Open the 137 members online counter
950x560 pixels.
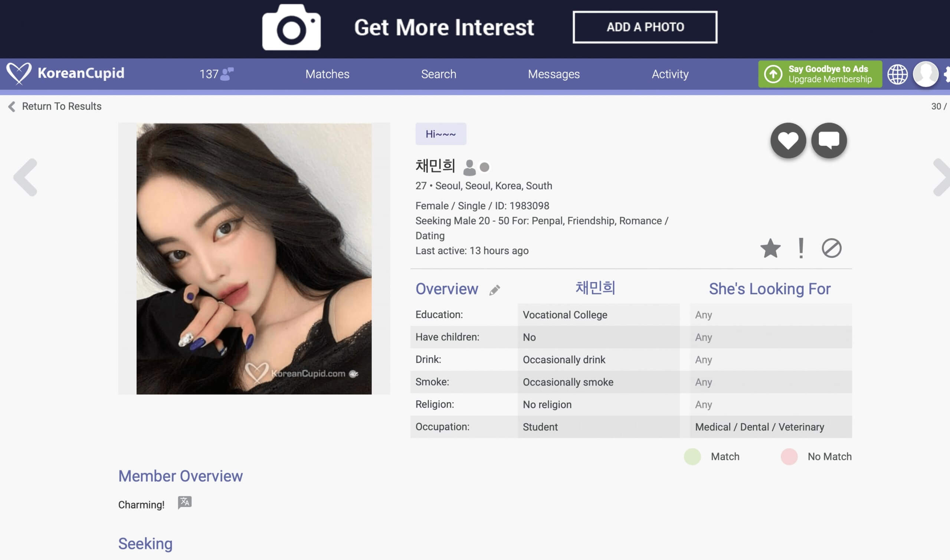(x=216, y=74)
